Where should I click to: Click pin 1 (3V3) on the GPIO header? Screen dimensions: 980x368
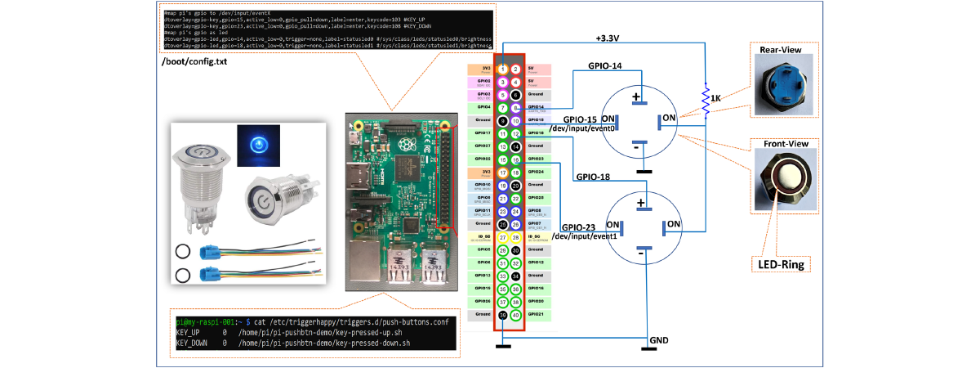tap(504, 70)
